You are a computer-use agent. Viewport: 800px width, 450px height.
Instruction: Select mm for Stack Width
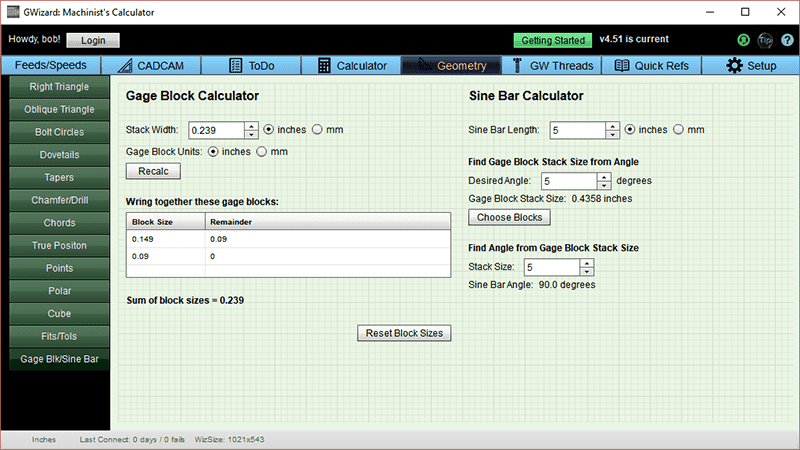(x=317, y=130)
